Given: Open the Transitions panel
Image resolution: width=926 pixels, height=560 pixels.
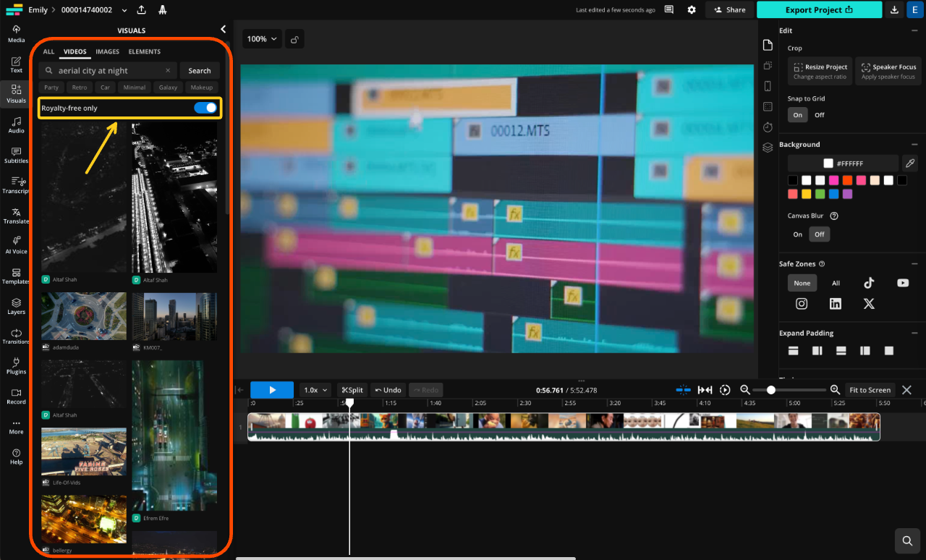Looking at the screenshot, I should click(x=16, y=336).
